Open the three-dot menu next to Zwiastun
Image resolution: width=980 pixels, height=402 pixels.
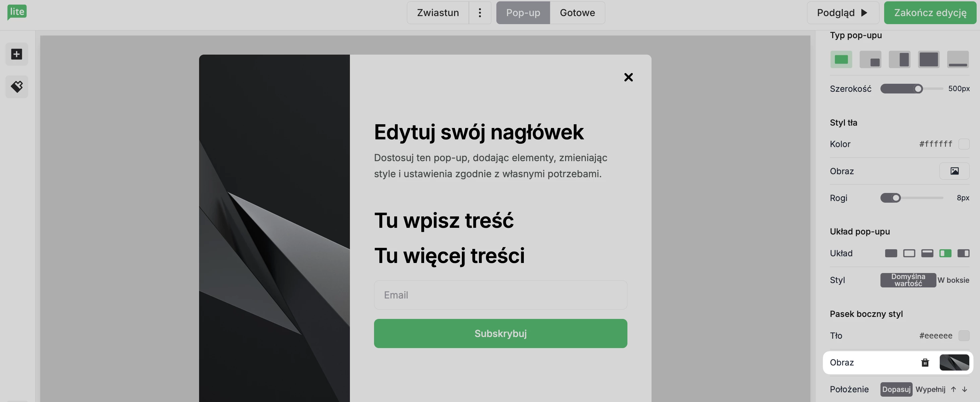480,12
